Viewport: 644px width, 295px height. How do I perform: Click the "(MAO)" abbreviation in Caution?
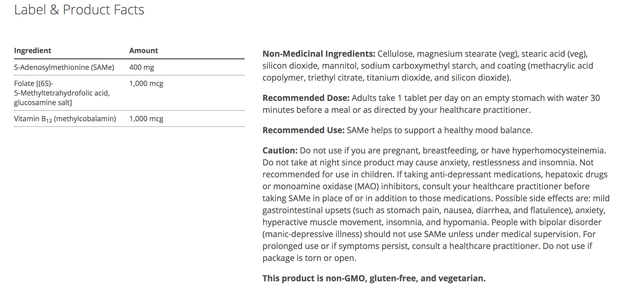(366, 186)
